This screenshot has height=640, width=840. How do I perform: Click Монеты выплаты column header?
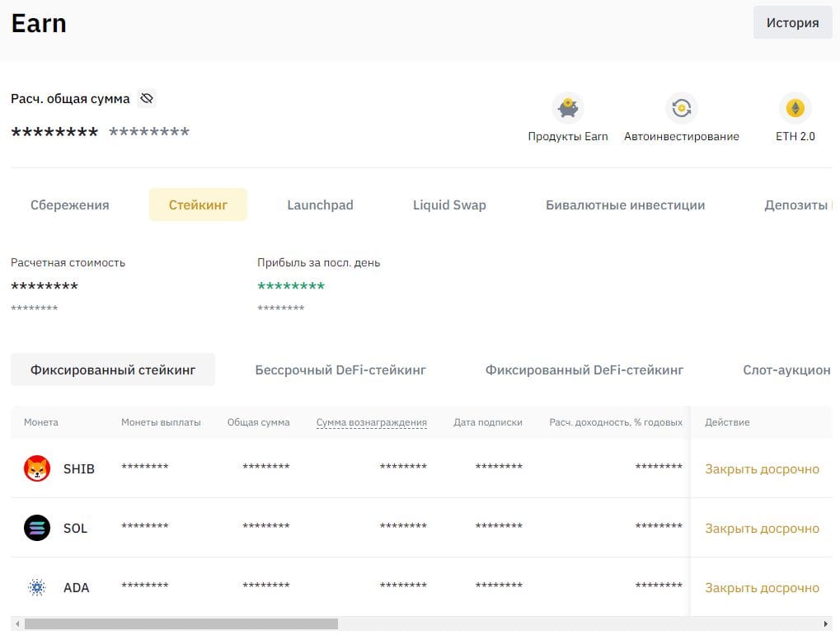[161, 422]
